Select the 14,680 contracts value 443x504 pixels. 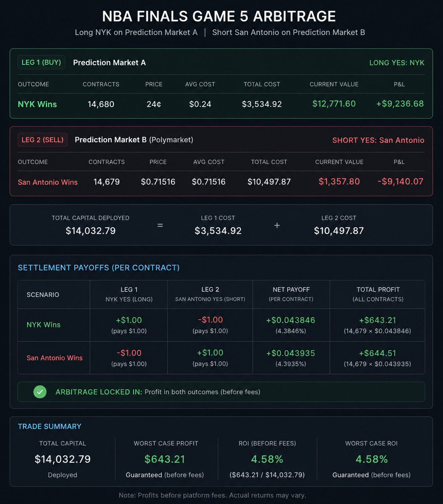(x=101, y=104)
